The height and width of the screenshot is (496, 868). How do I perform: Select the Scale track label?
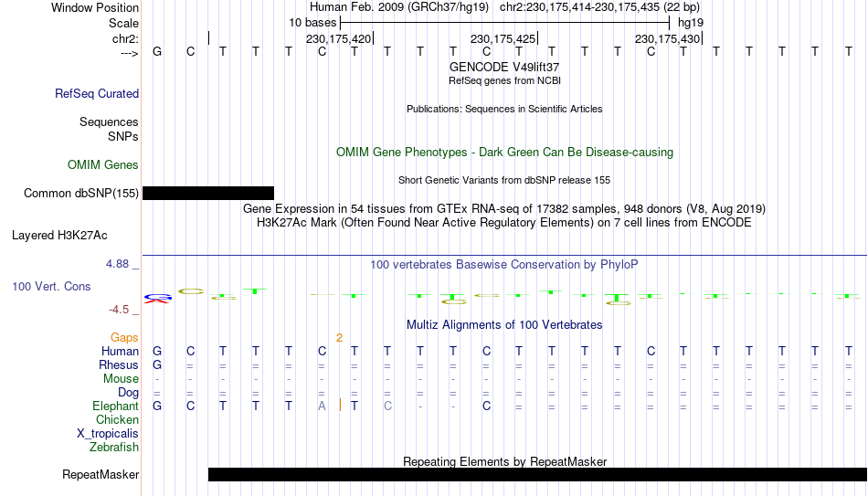click(x=123, y=23)
